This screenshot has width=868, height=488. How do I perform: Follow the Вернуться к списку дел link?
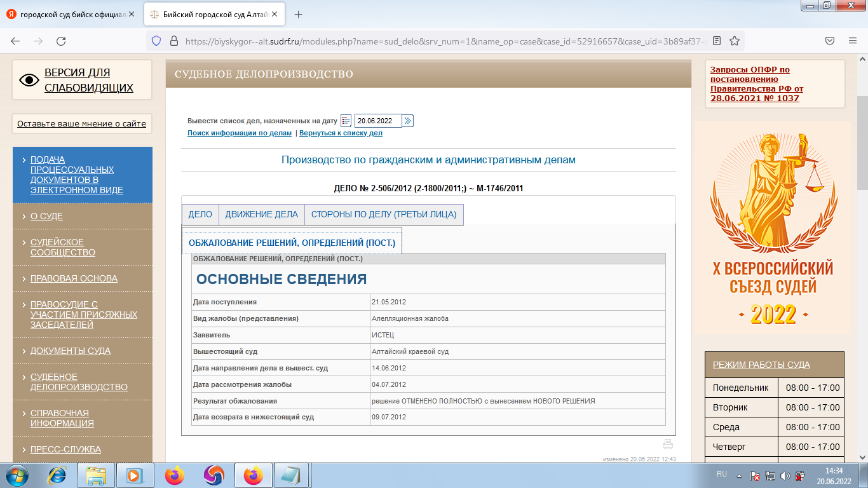(342, 133)
